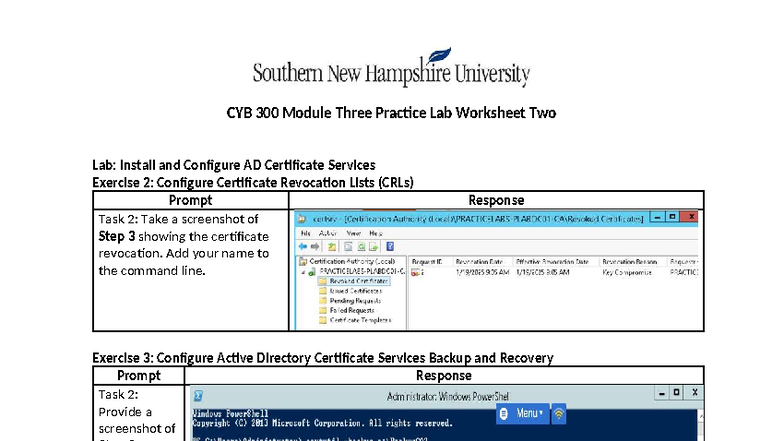Open the File menu in certsrv

pos(306,234)
